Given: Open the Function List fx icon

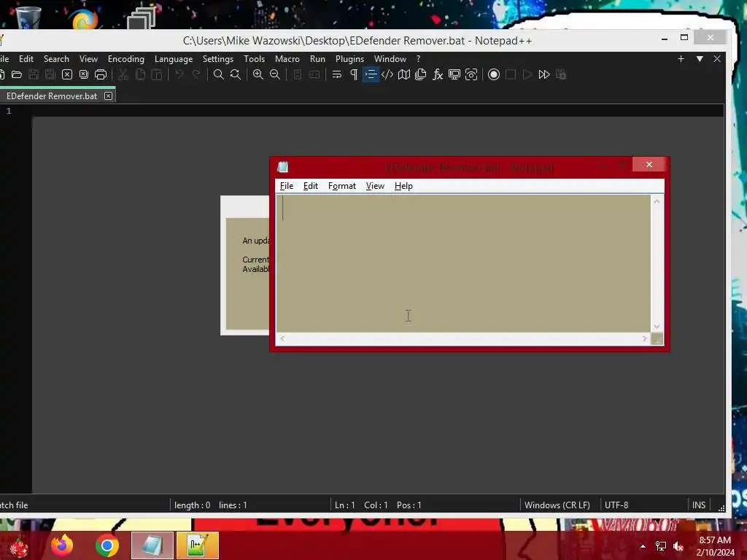Looking at the screenshot, I should [438, 74].
